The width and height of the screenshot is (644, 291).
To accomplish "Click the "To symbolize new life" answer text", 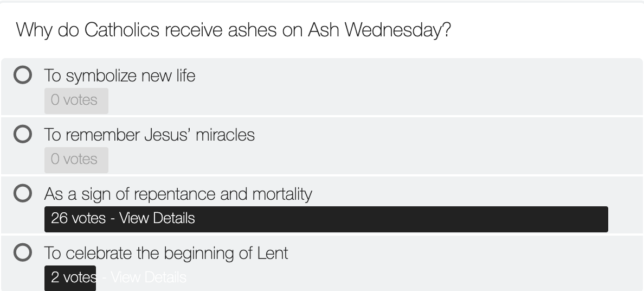I will coord(119,75).
